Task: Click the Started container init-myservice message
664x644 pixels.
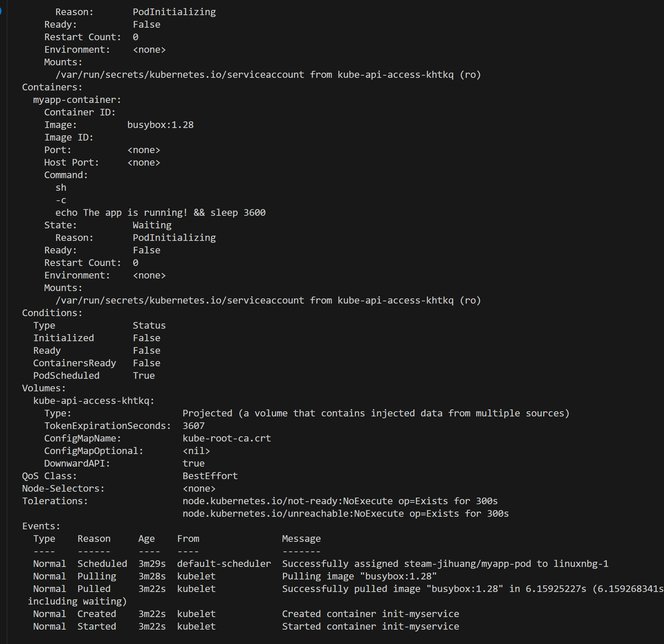Action: click(371, 627)
